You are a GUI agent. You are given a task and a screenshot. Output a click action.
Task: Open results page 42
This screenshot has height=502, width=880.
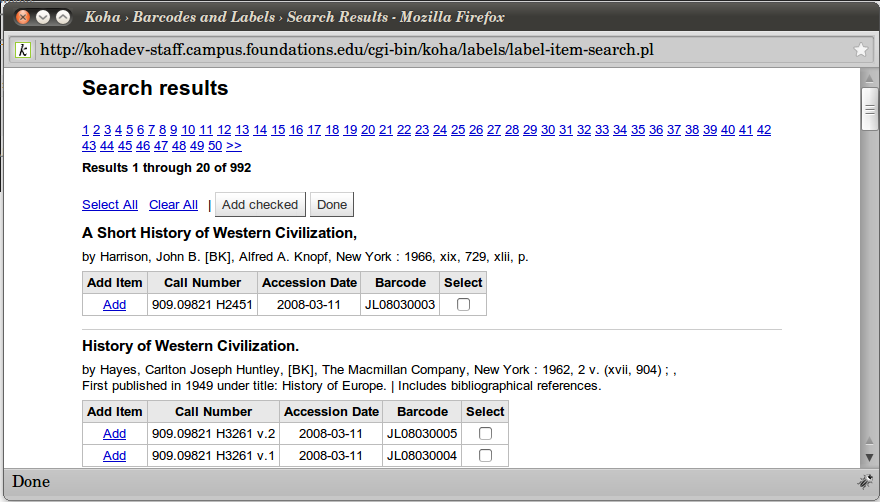[764, 130]
